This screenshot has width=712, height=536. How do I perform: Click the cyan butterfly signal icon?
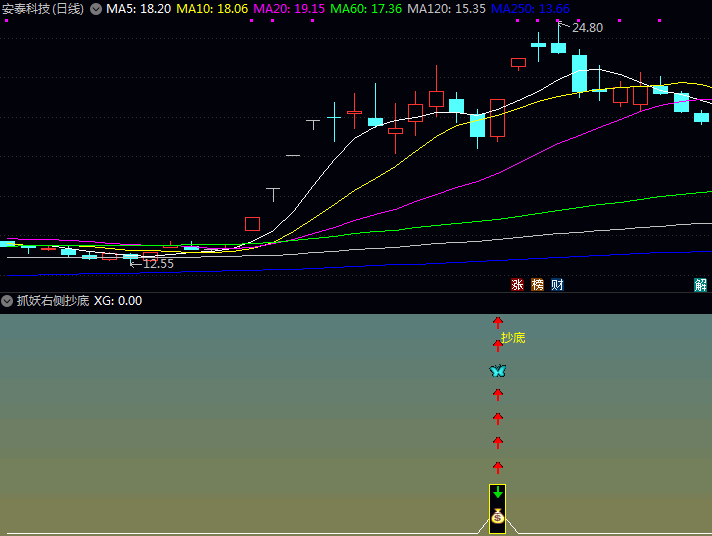point(497,371)
